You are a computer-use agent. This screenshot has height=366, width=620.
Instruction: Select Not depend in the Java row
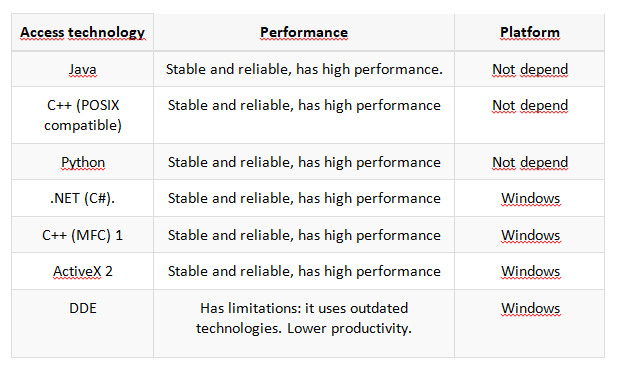point(530,69)
